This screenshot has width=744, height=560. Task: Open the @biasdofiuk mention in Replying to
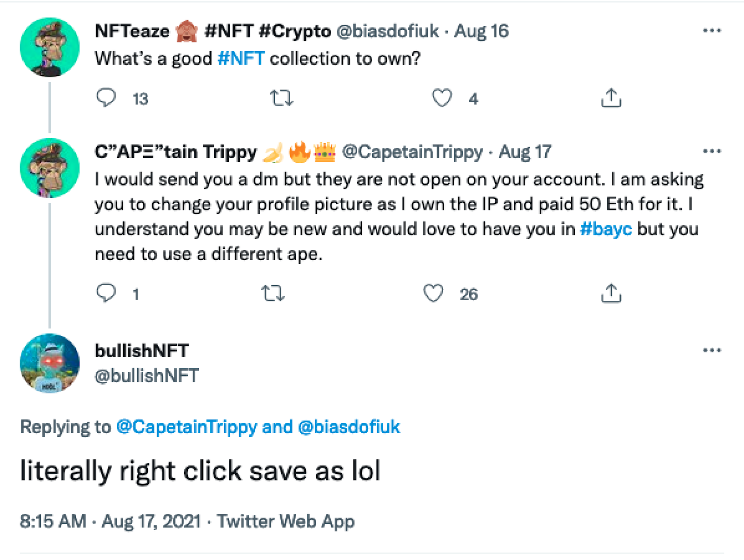point(349,427)
